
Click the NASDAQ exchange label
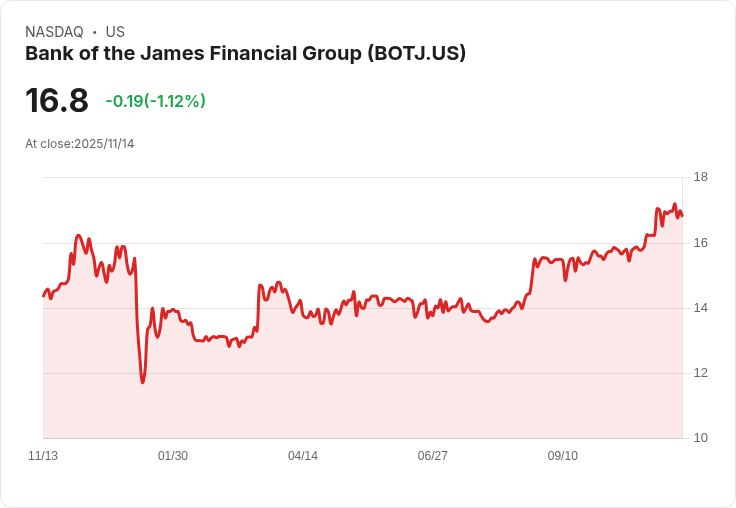54,32
